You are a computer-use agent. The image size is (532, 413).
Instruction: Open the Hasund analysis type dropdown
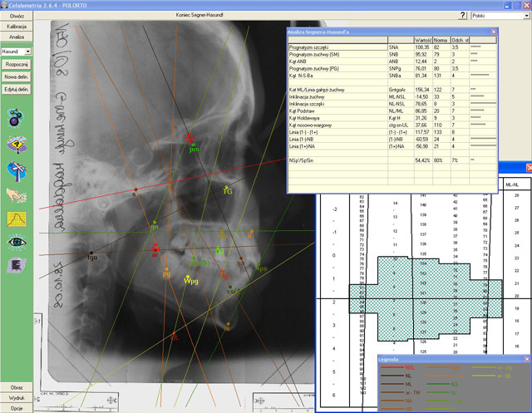27,52
